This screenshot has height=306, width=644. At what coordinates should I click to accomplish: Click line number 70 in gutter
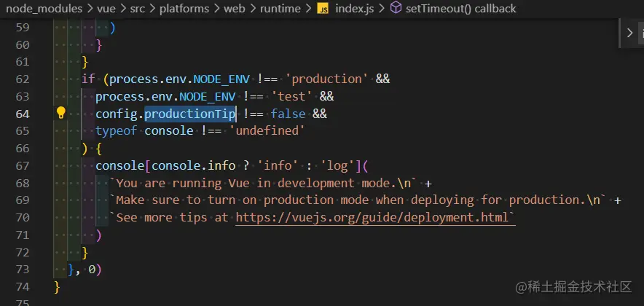pos(23,217)
